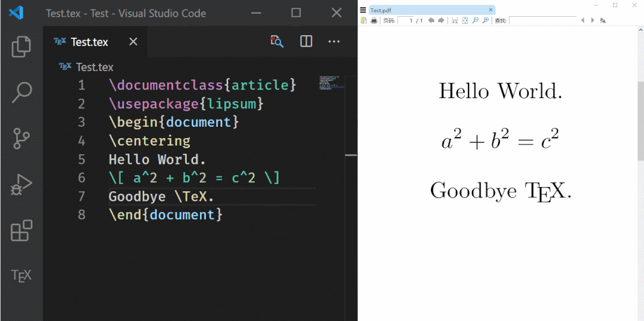Screen dimensions: 644x321
Task: Click the math formula on line 6
Action: tap(194, 178)
